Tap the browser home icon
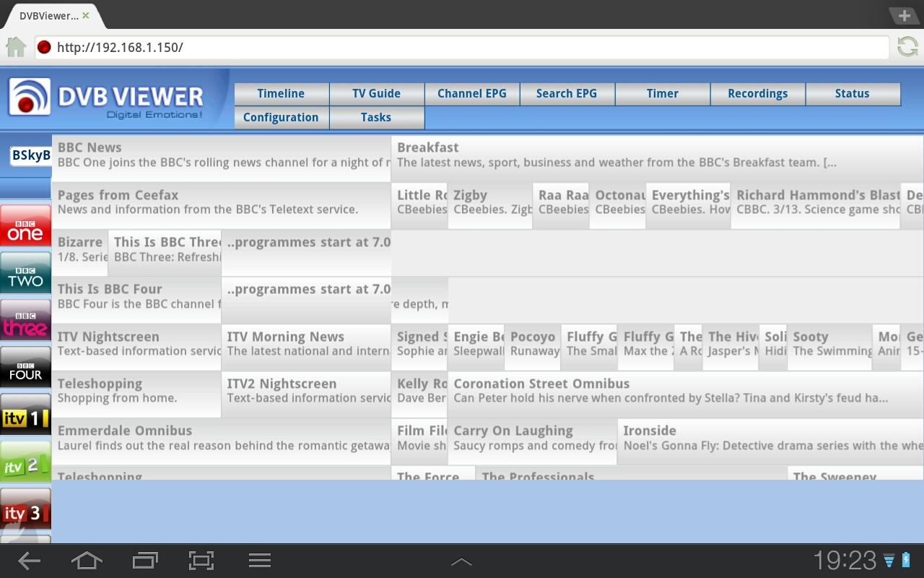Screen dimensions: 924x578 (16, 47)
